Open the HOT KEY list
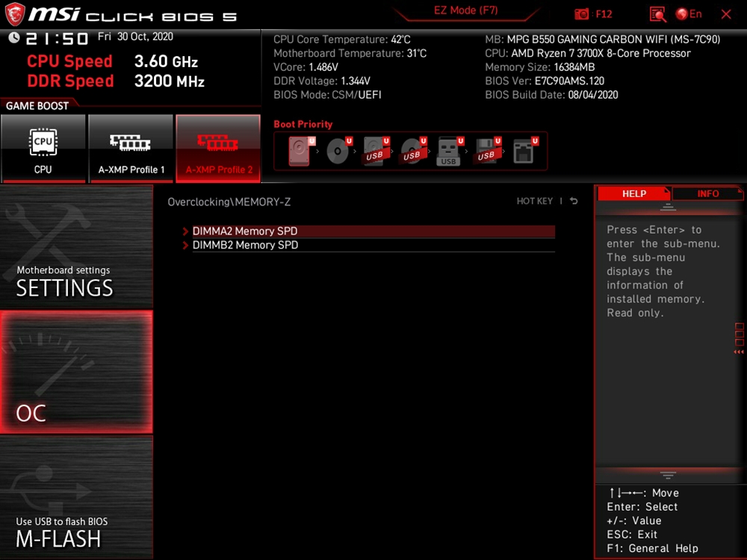747x560 pixels. point(535,201)
